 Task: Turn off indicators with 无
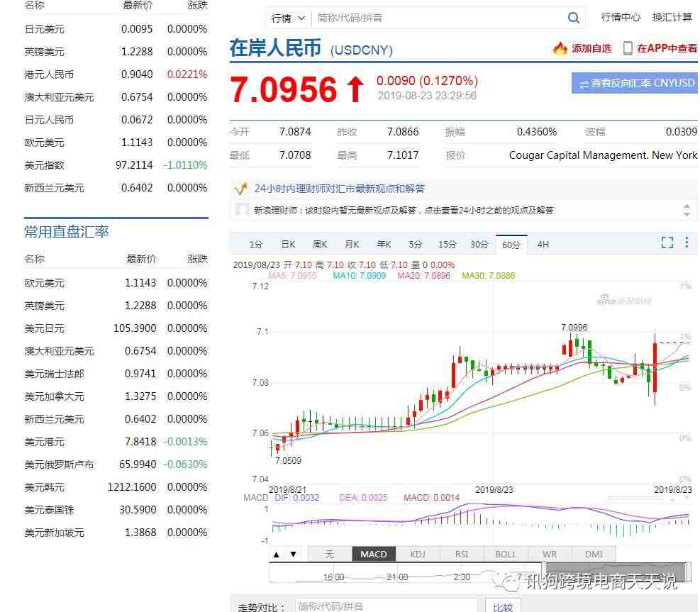click(x=330, y=554)
